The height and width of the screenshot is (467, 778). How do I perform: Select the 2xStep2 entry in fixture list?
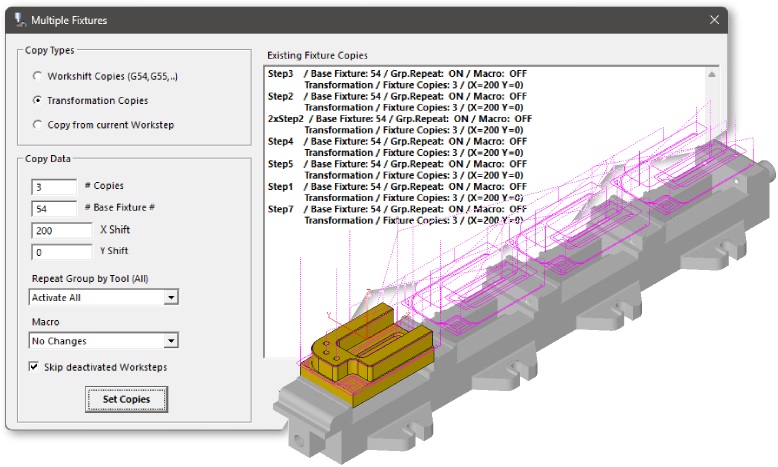(x=400, y=125)
